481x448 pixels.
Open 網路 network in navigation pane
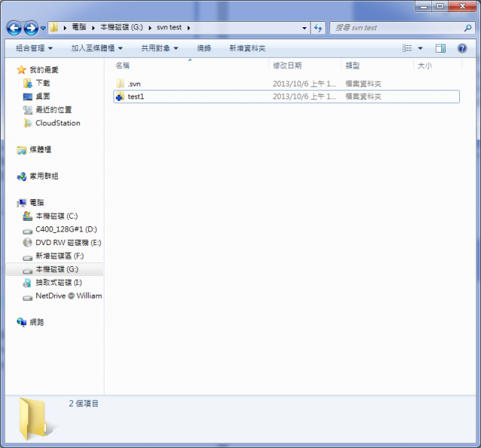[37, 322]
